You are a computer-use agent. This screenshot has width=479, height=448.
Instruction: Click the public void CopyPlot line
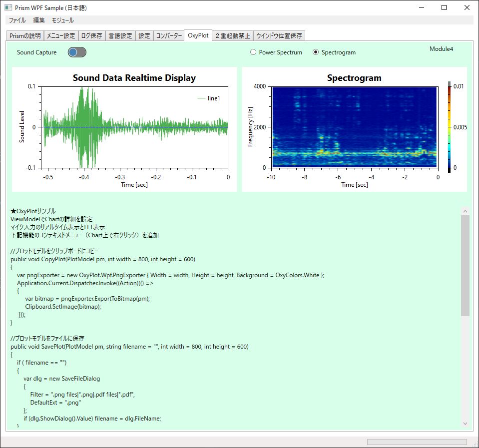click(x=103, y=259)
